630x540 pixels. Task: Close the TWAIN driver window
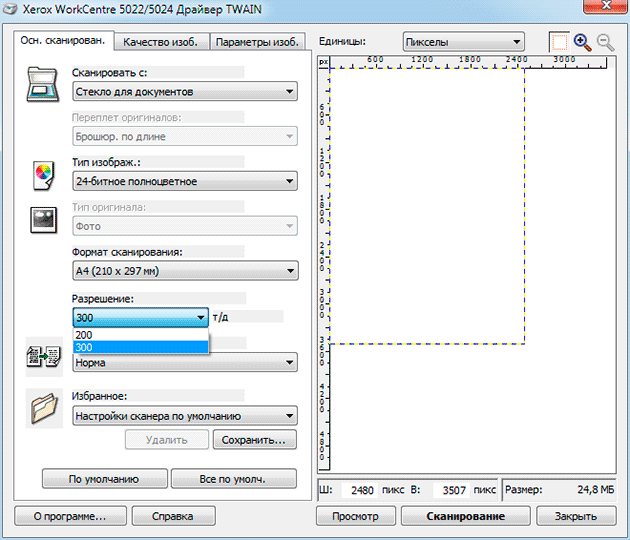coord(606,6)
